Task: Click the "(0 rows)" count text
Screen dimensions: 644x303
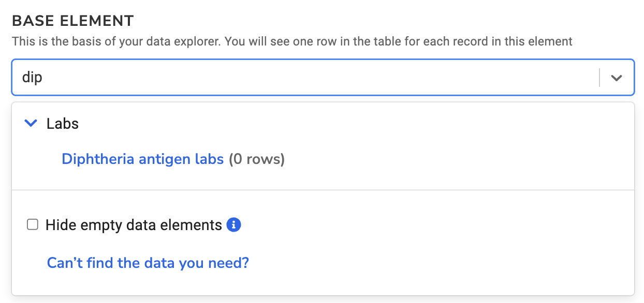Action: [x=257, y=159]
